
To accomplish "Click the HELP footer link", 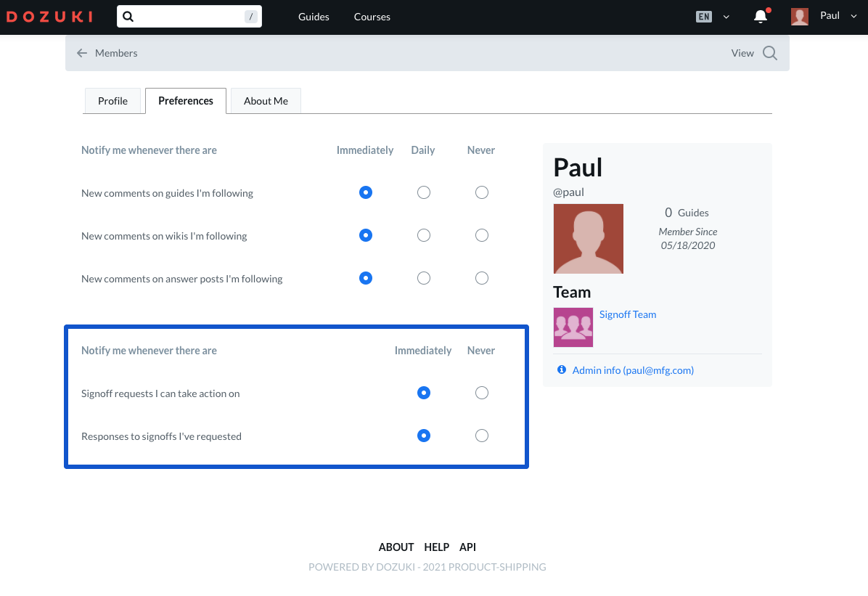I will click(436, 547).
